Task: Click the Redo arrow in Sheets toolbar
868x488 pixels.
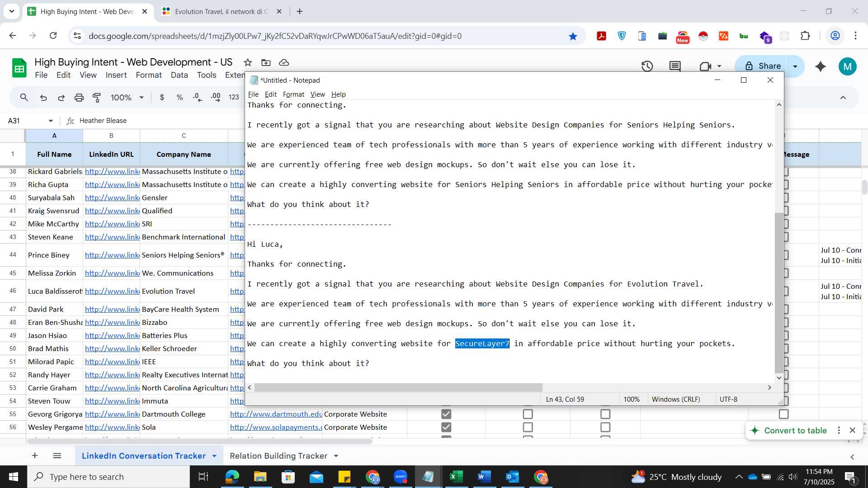Action: click(61, 97)
